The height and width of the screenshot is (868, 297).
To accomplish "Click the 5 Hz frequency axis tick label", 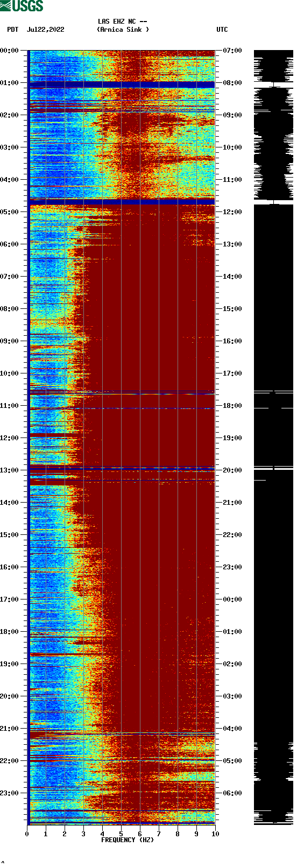I will tap(121, 834).
